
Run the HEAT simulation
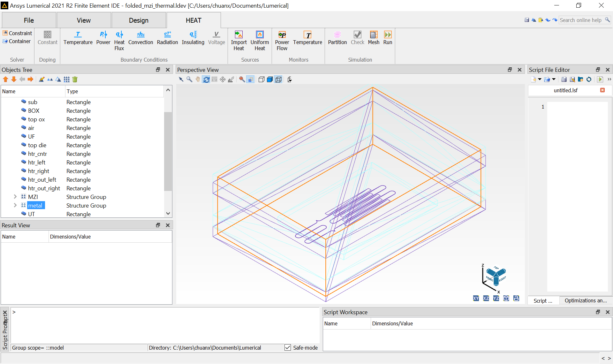click(388, 38)
